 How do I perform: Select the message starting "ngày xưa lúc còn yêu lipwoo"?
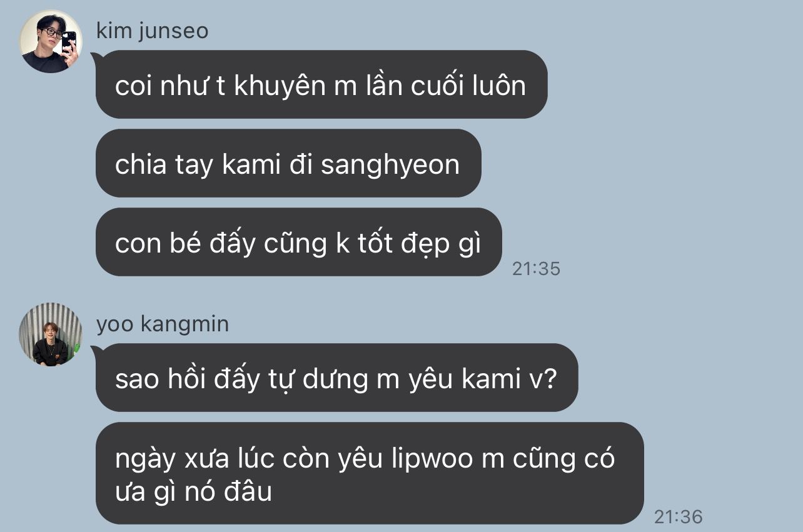370,473
